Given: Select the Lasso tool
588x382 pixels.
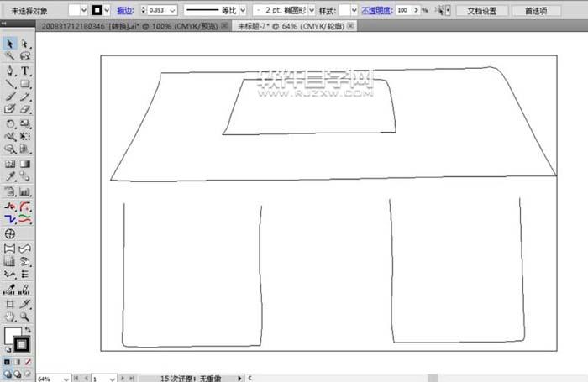Looking at the screenshot, I should point(24,56).
